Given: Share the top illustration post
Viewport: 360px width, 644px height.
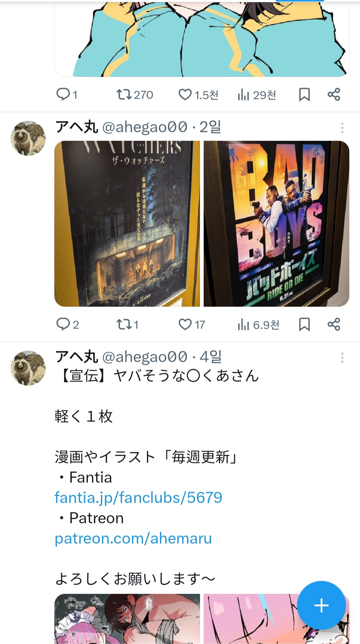Looking at the screenshot, I should pyautogui.click(x=334, y=95).
